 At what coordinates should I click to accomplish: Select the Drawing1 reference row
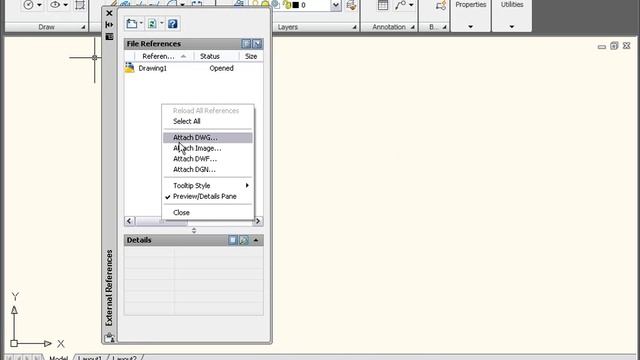(193, 68)
